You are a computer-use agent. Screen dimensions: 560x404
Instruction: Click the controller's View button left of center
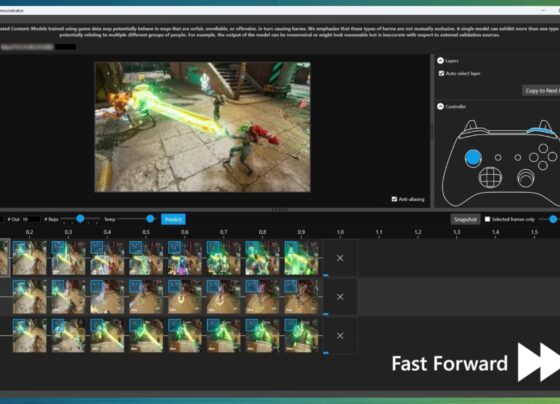click(x=498, y=157)
